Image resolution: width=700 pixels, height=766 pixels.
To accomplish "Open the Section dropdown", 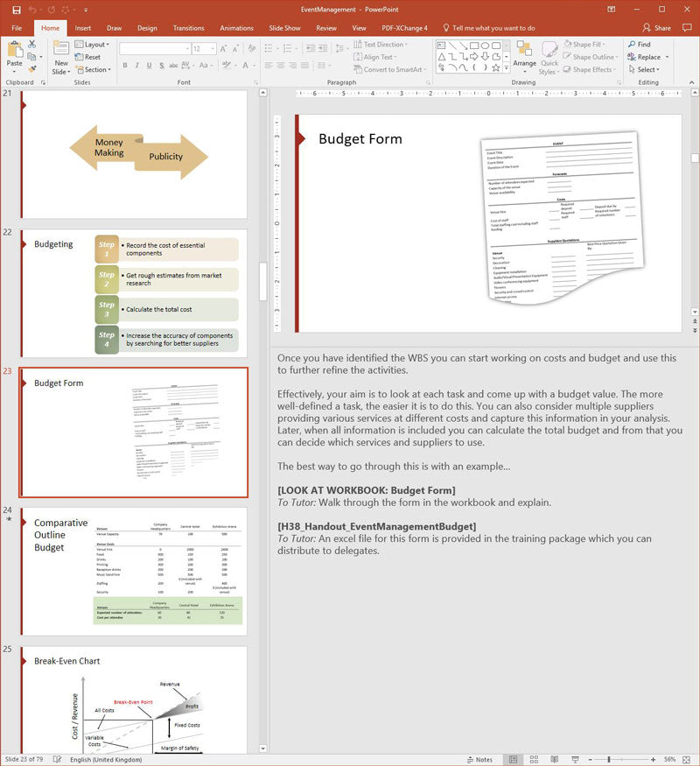I will [94, 69].
